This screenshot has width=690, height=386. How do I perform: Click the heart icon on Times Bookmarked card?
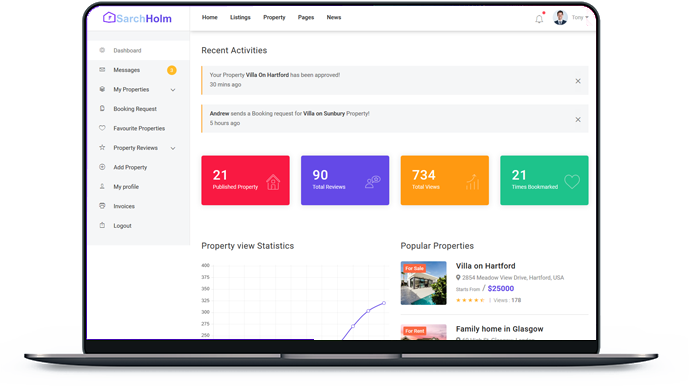572,181
